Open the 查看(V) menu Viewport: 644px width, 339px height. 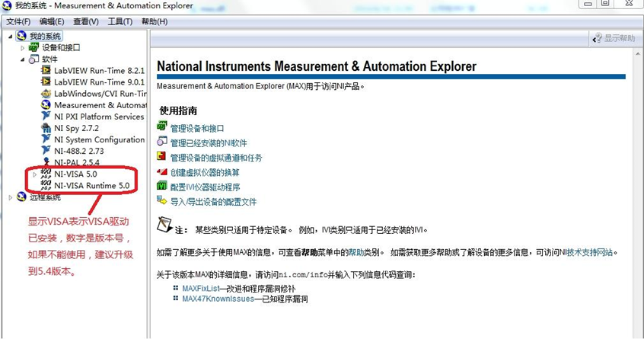[86, 21]
